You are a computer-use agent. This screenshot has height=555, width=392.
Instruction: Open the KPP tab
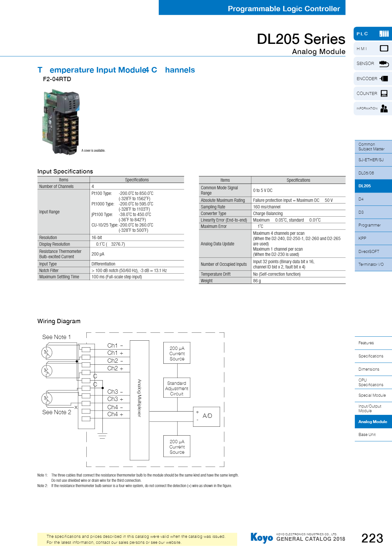point(373,238)
